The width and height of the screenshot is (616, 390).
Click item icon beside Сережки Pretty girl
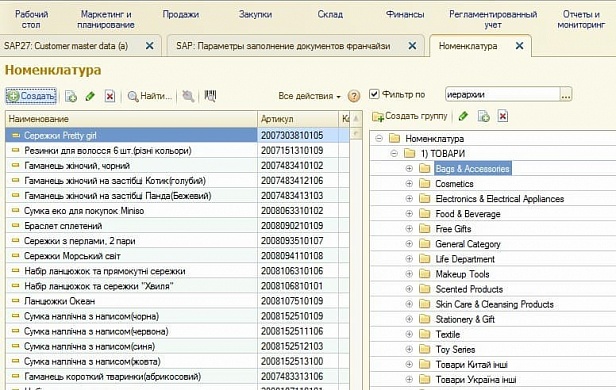(16, 135)
